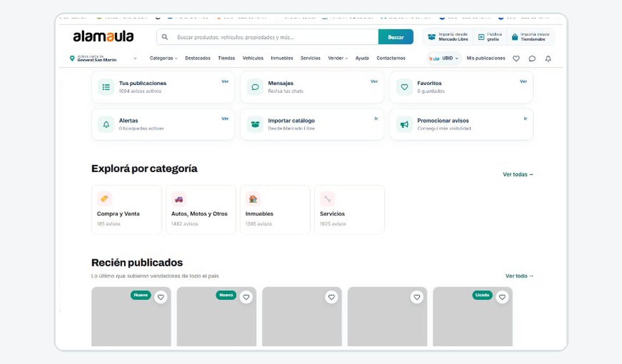Image resolution: width=622 pixels, height=364 pixels.
Task: Expand the Vender menu
Action: point(338,58)
